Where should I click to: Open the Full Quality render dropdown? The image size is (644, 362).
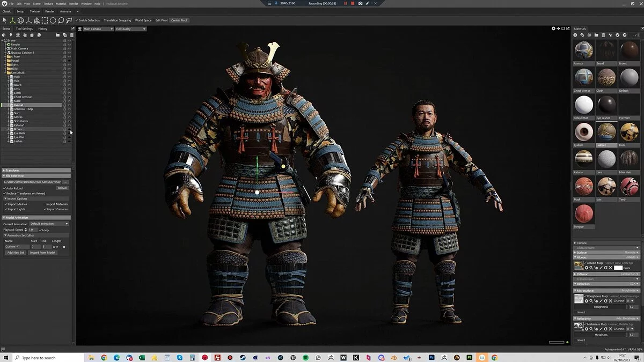point(130,29)
